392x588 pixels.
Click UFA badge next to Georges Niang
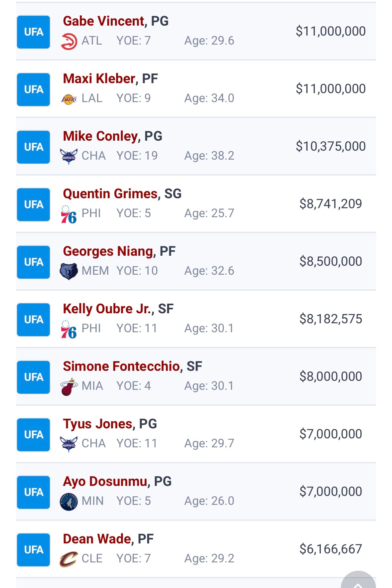click(x=34, y=262)
